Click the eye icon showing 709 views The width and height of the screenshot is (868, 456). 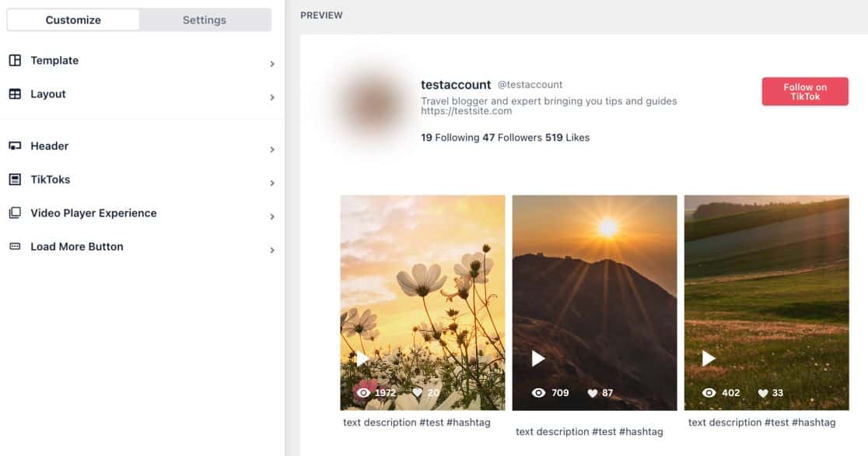pos(539,393)
